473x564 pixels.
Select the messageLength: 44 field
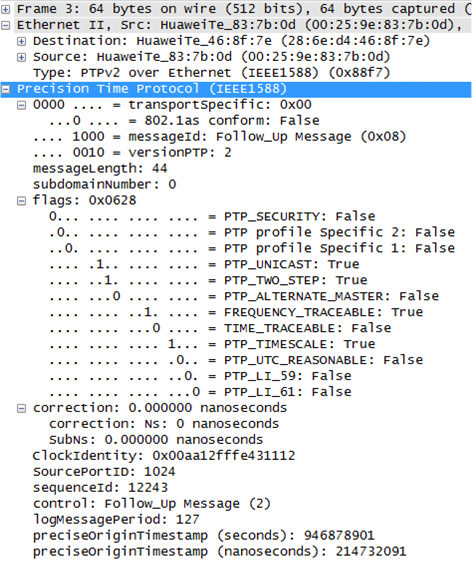click(100, 168)
